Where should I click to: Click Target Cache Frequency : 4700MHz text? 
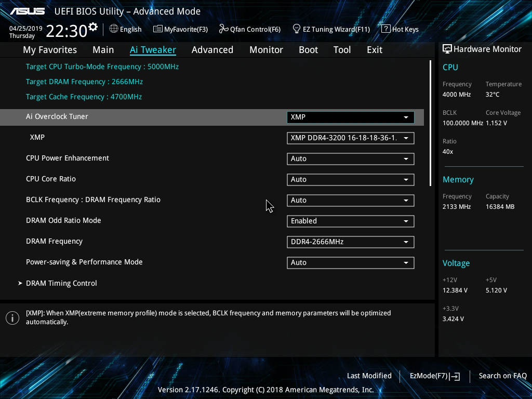pyautogui.click(x=84, y=97)
